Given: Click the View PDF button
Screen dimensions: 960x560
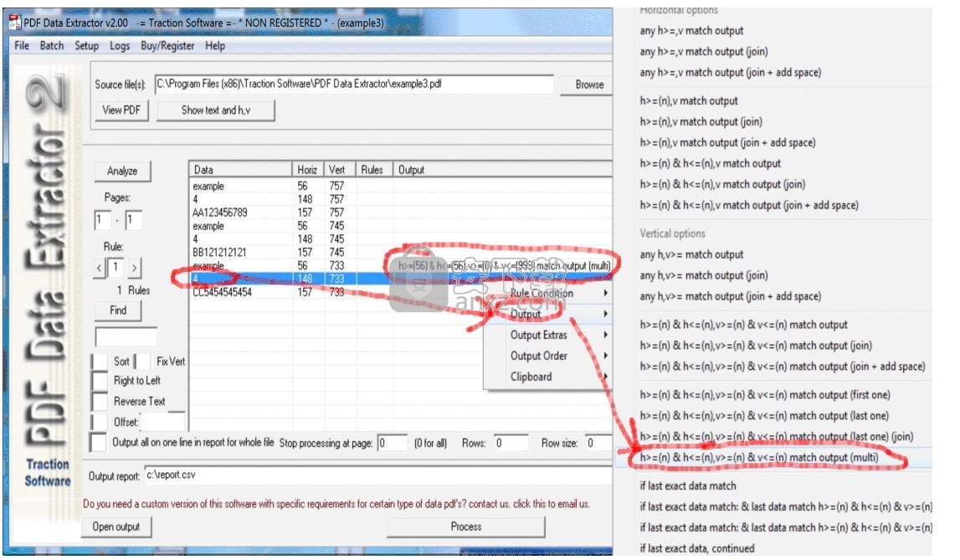Looking at the screenshot, I should tap(121, 110).
